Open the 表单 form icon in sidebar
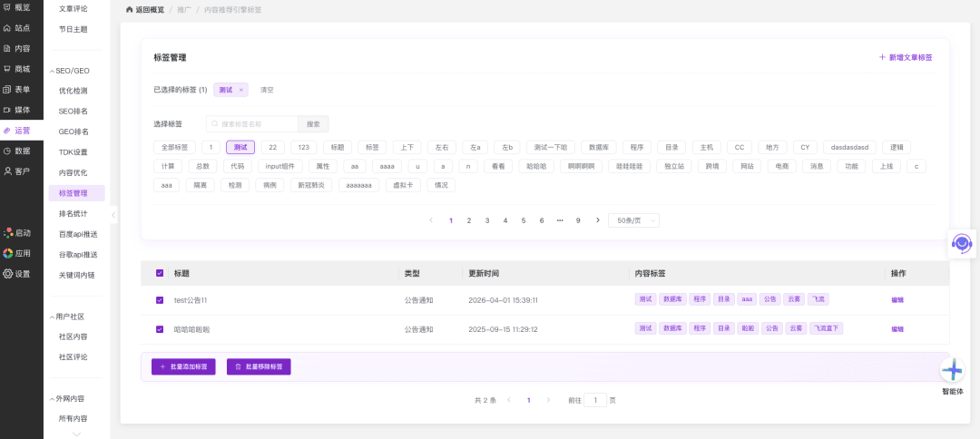The image size is (980, 439). click(7, 89)
